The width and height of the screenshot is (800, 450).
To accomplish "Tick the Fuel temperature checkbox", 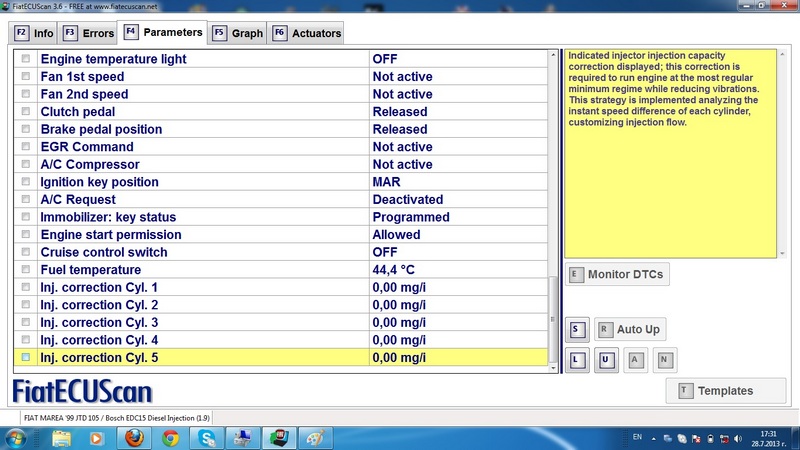I will 26,270.
